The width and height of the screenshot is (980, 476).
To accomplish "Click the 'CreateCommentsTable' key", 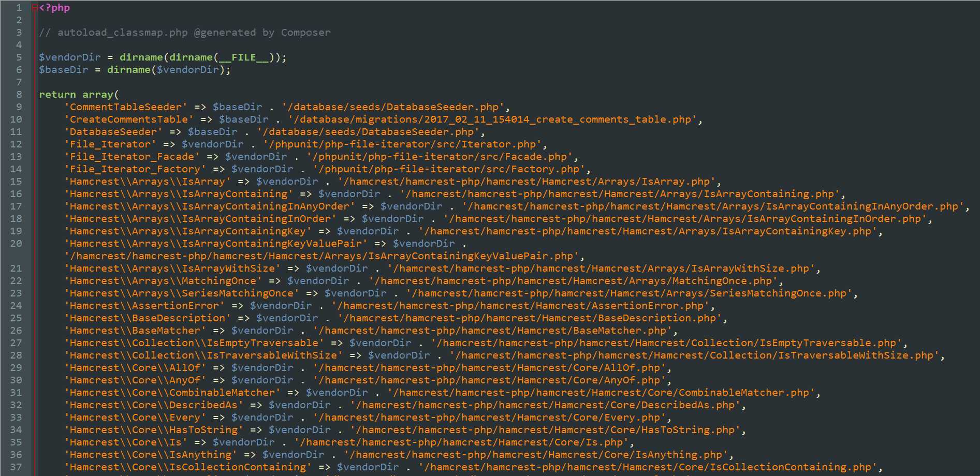I will pyautogui.click(x=129, y=120).
